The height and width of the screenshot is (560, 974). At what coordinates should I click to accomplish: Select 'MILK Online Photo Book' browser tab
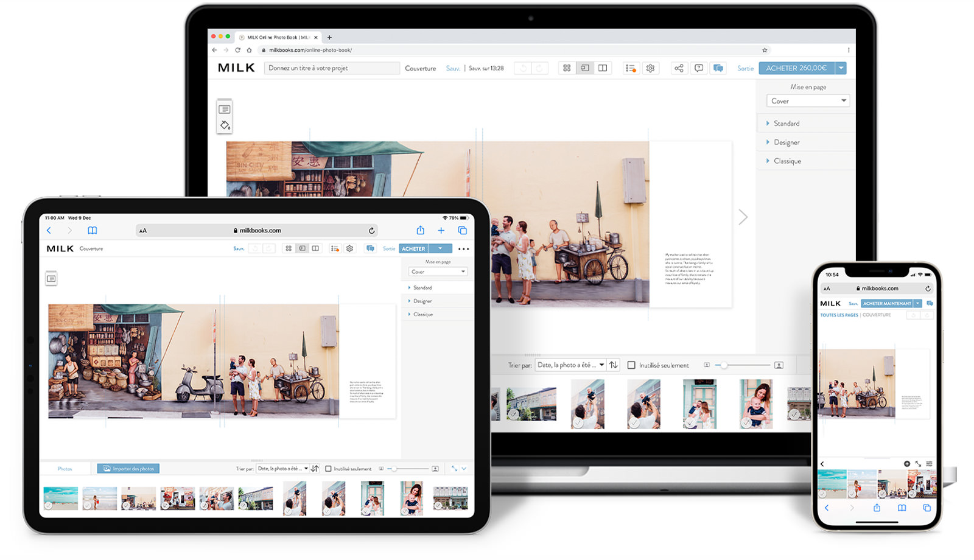(278, 37)
